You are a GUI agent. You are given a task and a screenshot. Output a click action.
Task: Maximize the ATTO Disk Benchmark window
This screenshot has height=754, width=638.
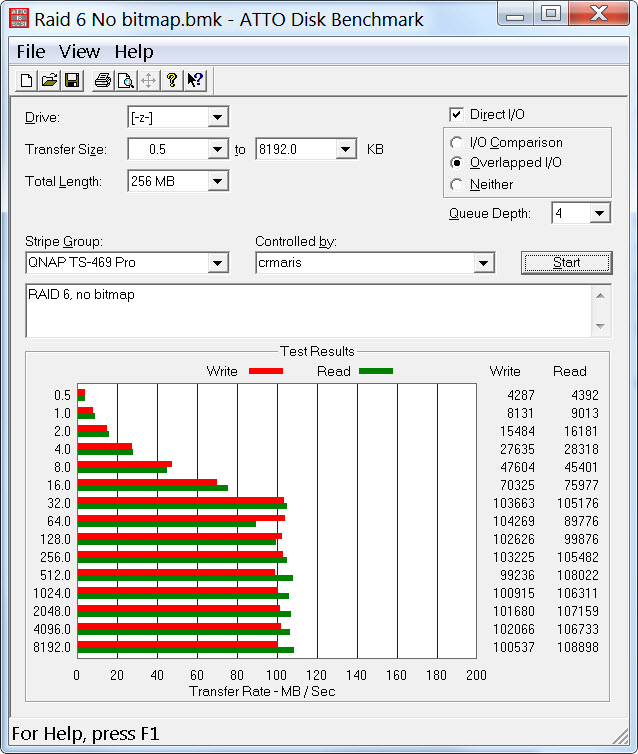[x=550, y=13]
